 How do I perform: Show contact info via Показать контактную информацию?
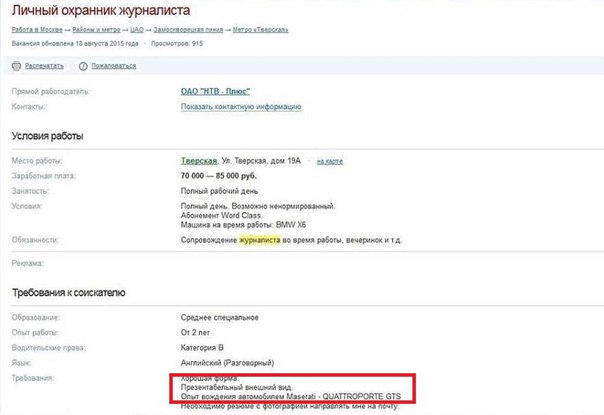[x=241, y=106]
